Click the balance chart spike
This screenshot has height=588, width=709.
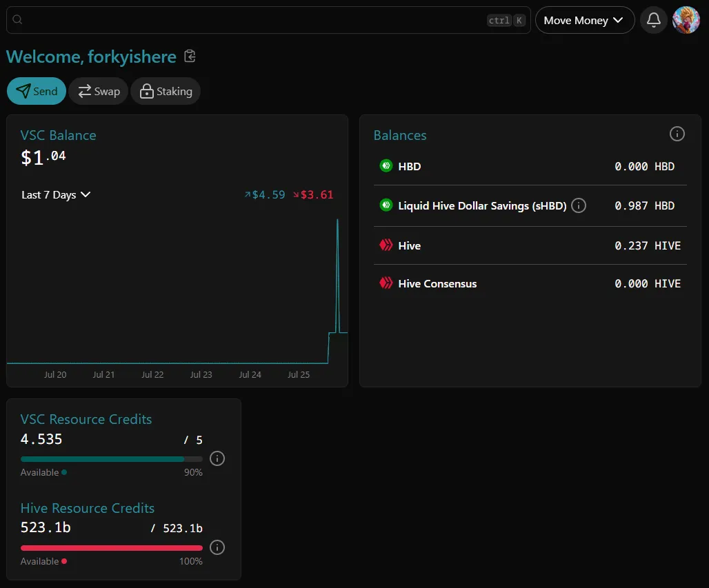coord(337,276)
